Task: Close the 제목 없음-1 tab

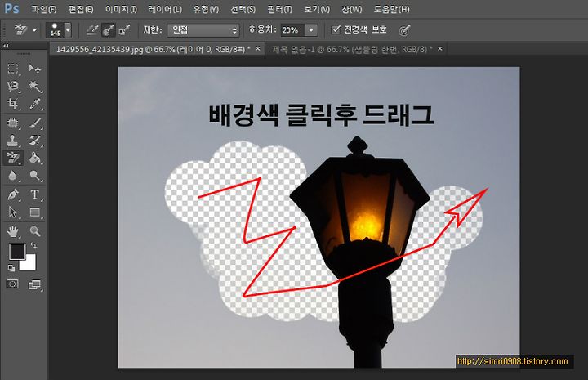Action: click(440, 49)
